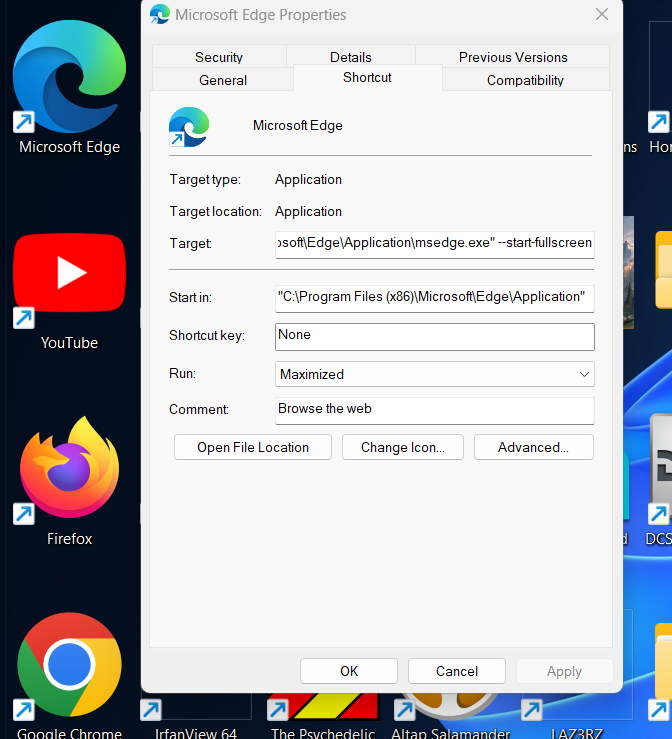Click the Edge icon in dialog title bar
The width and height of the screenshot is (672, 739).
point(160,15)
